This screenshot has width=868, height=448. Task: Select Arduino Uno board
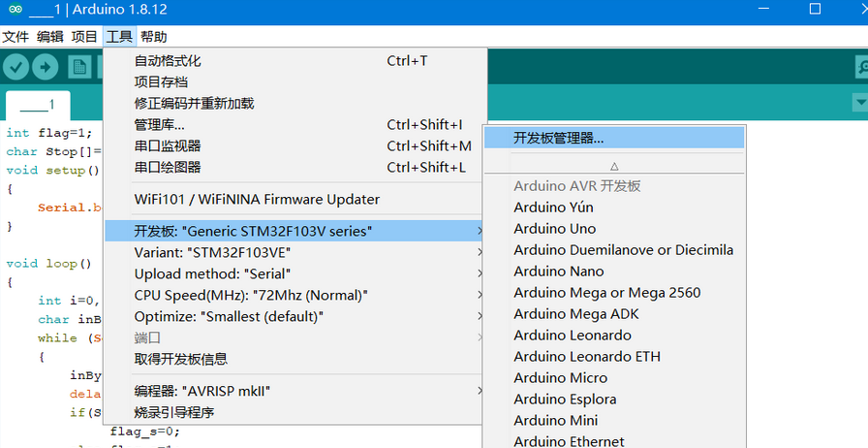tap(614, 229)
